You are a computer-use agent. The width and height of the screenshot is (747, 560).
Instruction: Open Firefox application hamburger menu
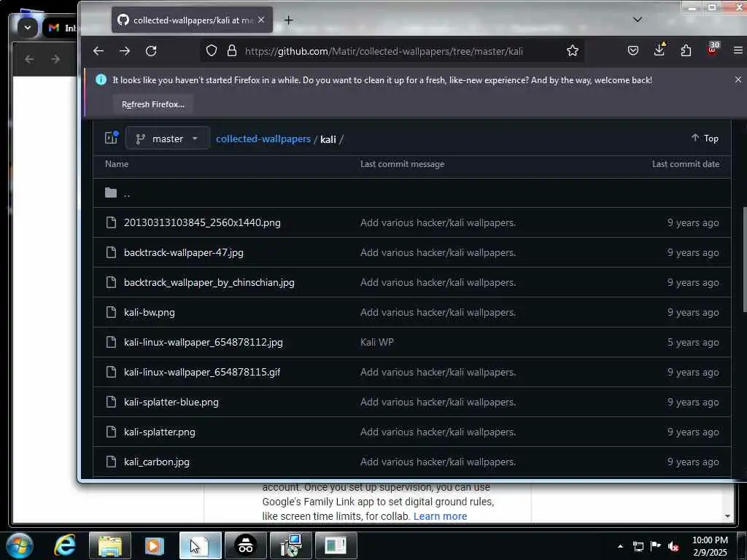click(x=738, y=50)
